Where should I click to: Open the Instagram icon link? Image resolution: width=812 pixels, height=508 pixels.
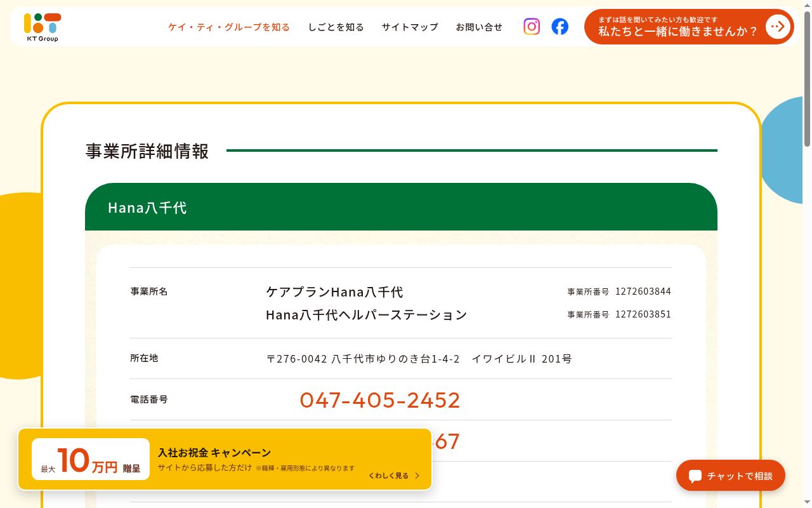click(532, 27)
